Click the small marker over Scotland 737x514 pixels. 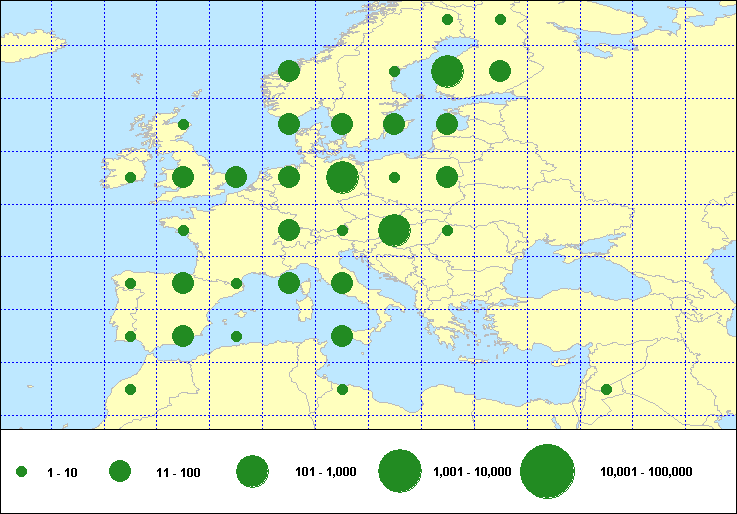pos(183,125)
